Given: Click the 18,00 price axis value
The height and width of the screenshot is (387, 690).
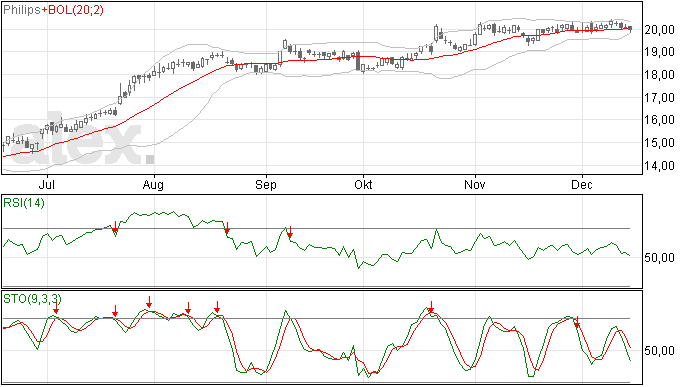Looking at the screenshot, I should [659, 75].
